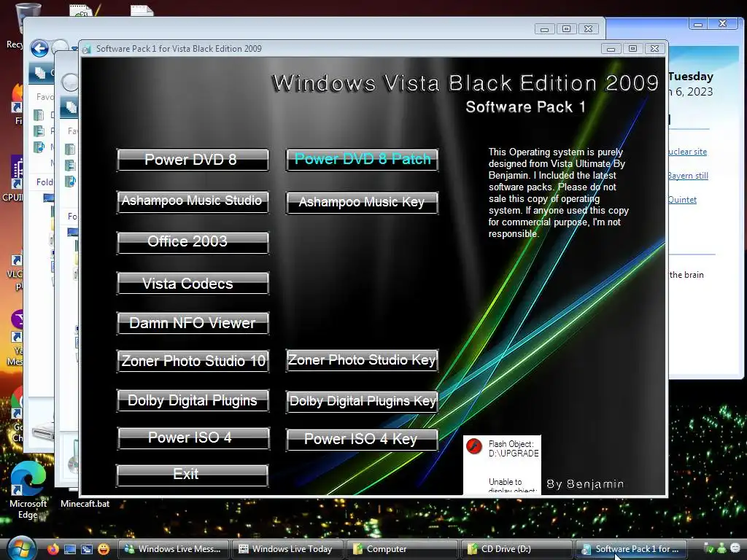
Task: Open the Ashampoo Music Key
Action: tap(362, 203)
